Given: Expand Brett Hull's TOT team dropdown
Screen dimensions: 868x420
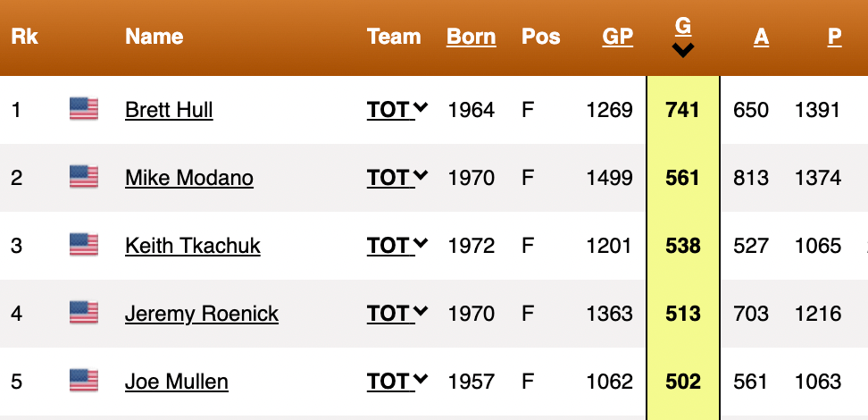Looking at the screenshot, I should (x=397, y=110).
